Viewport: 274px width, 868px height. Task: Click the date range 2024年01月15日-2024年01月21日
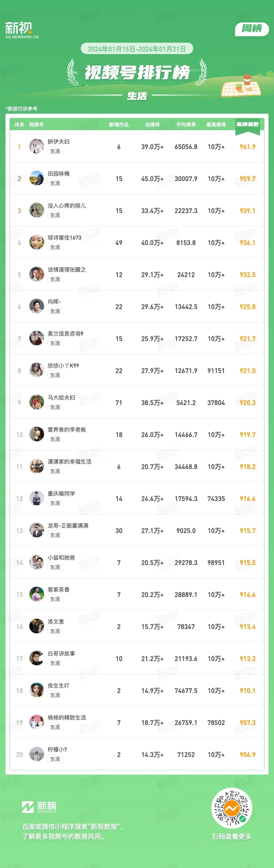[137, 49]
